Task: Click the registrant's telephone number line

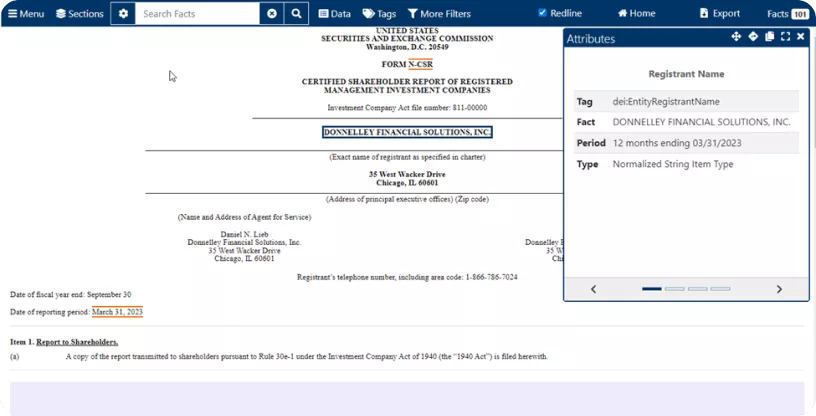Action: pos(407,278)
